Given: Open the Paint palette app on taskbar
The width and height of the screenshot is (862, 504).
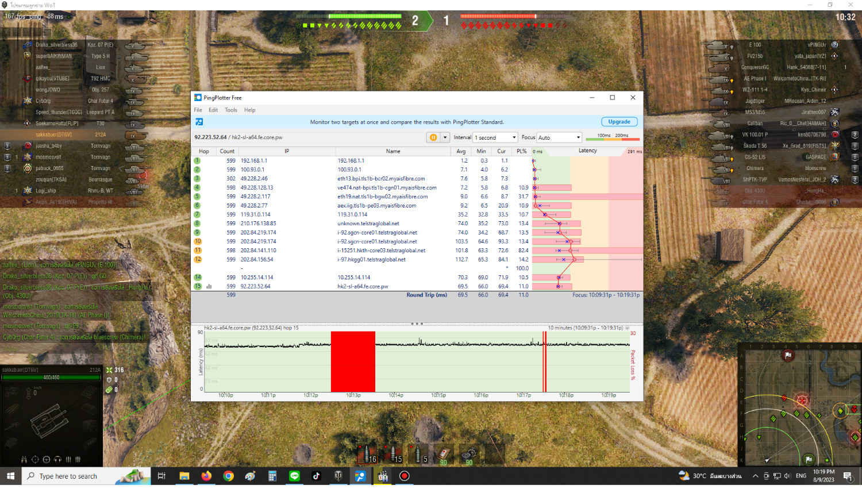Looking at the screenshot, I should pos(250,476).
